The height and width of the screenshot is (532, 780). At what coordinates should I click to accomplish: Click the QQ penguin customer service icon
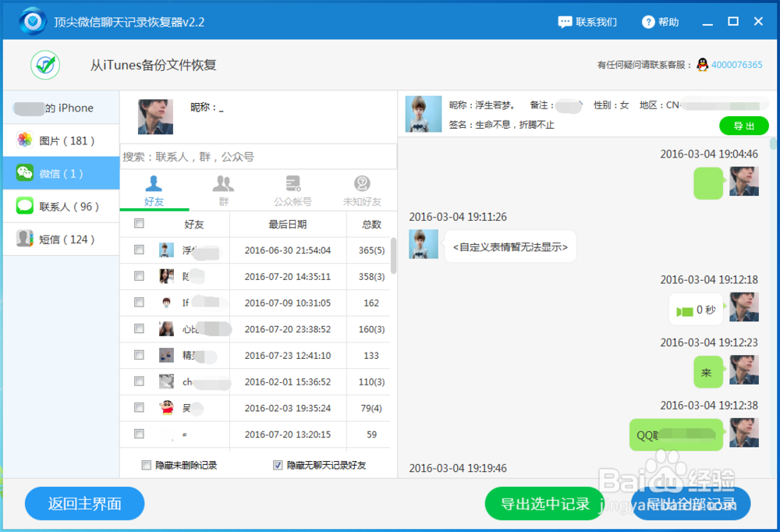[702, 66]
